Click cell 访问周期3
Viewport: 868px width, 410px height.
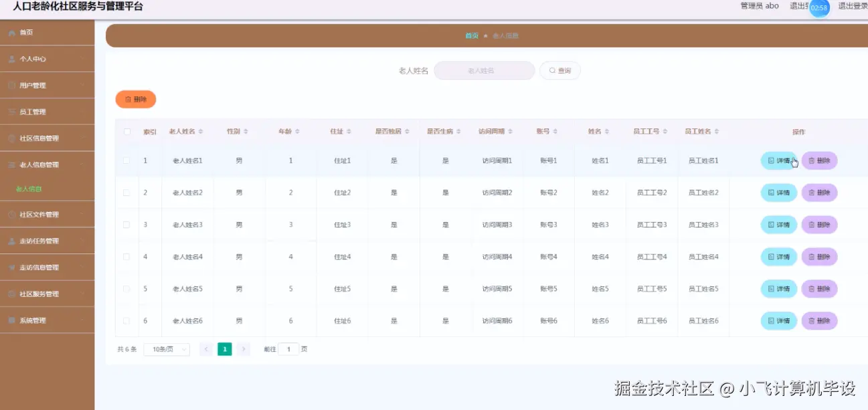click(497, 225)
